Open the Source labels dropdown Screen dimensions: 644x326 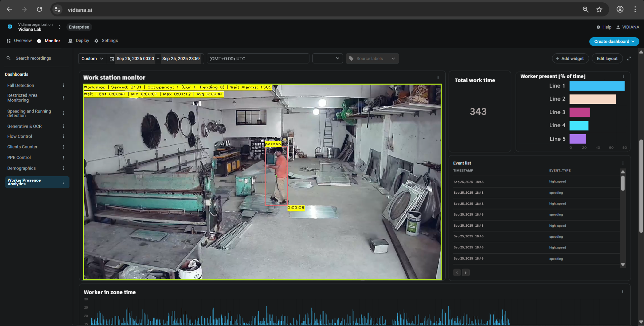372,58
